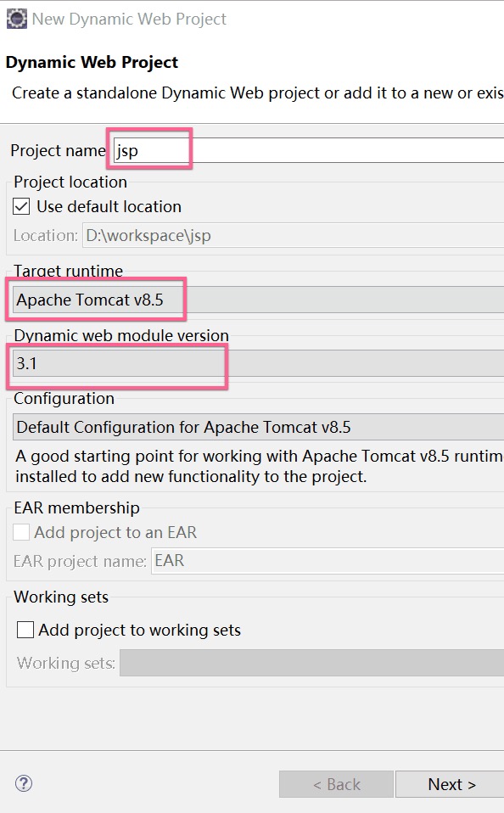Click the Next button
504x813 pixels.
click(x=450, y=784)
